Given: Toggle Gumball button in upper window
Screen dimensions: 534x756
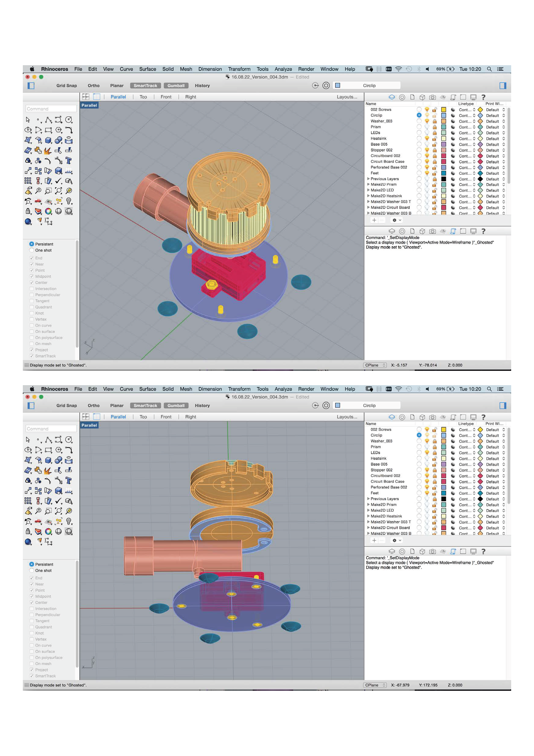Looking at the screenshot, I should 176,86.
